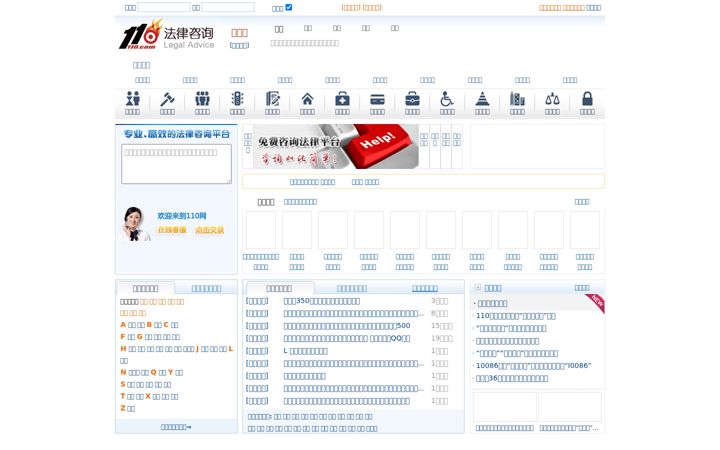Click the orange letter Q in region list
This screenshot has height=450, width=720.
[x=153, y=372]
